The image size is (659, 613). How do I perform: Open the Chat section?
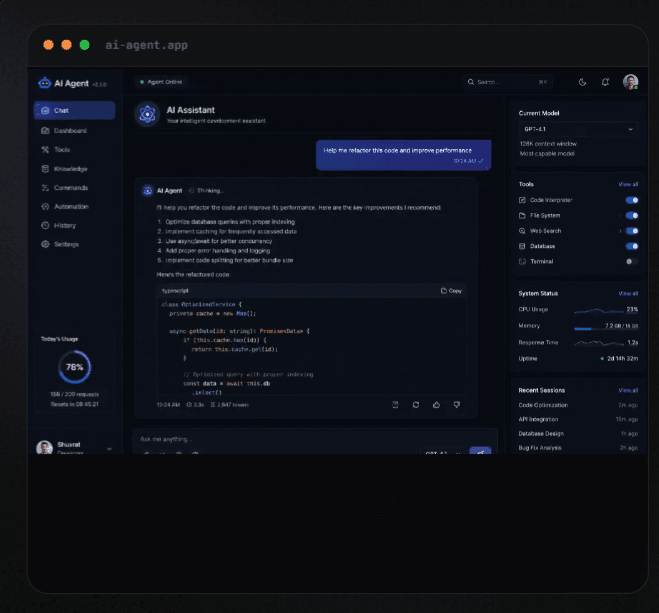pos(74,110)
